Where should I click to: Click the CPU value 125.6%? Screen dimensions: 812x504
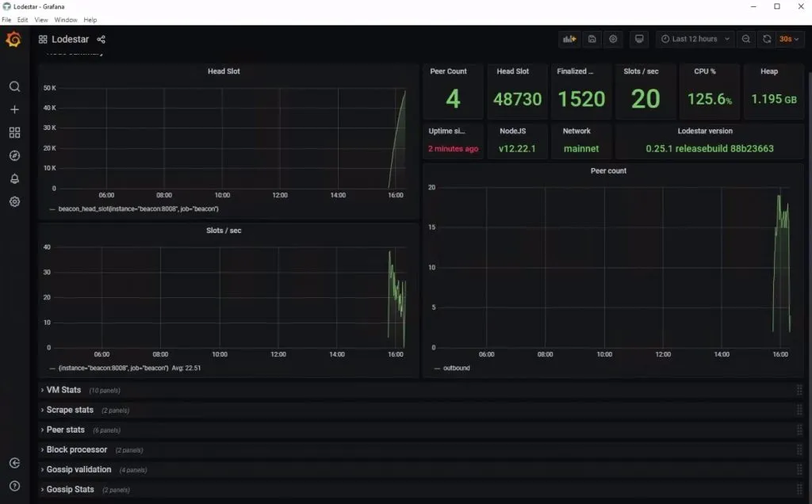(x=710, y=99)
